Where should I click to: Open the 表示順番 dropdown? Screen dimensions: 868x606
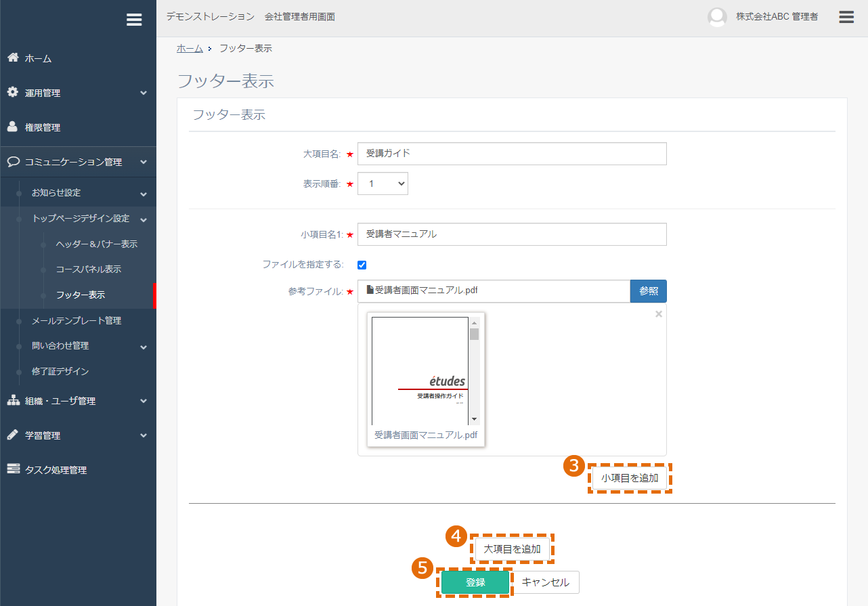point(383,183)
